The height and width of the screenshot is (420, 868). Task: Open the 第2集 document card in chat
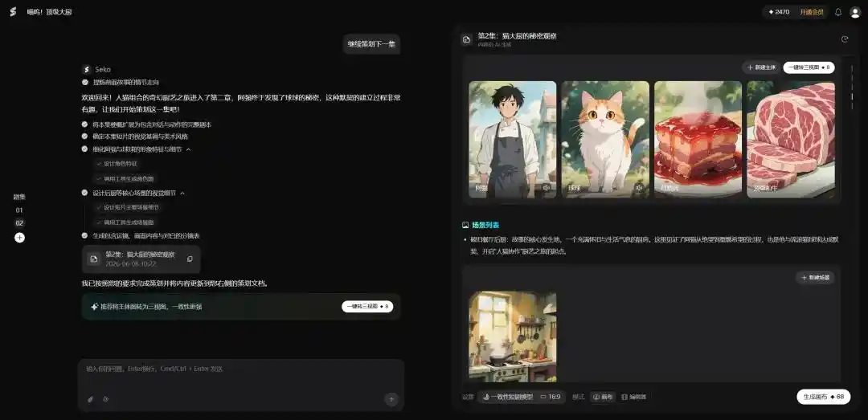(x=141, y=259)
